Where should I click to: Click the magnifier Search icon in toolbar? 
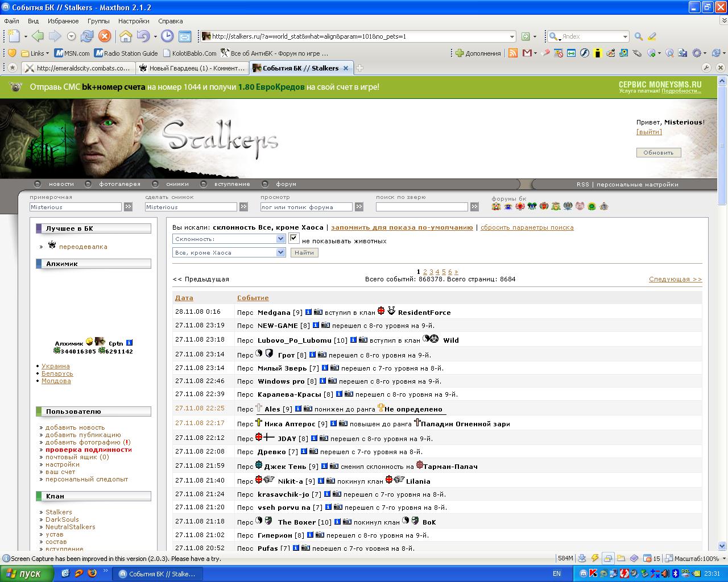point(639,36)
